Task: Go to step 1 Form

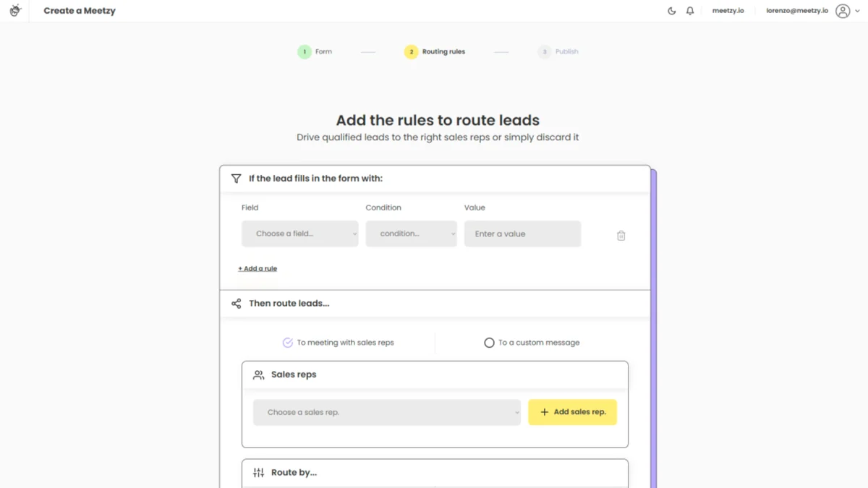Action: pos(315,51)
